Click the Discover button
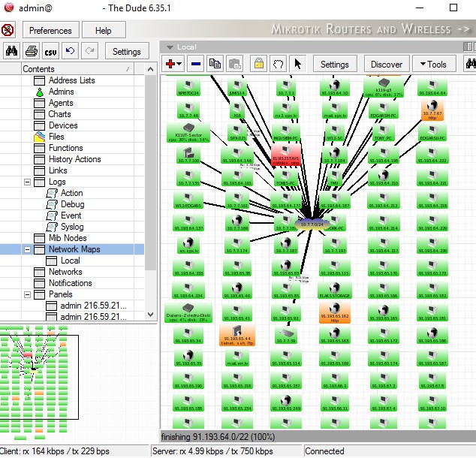476x458 pixels. [387, 64]
